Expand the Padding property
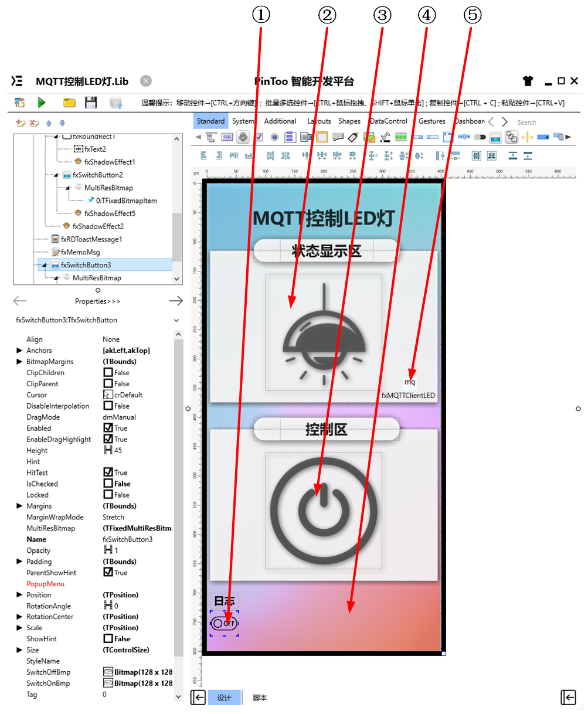 (x=19, y=562)
